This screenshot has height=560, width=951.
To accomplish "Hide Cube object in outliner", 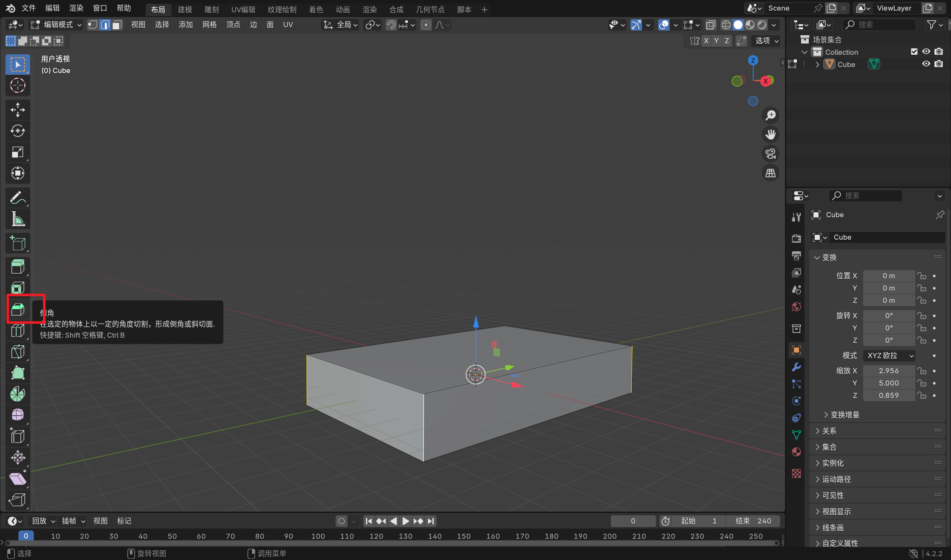I will coord(926,64).
